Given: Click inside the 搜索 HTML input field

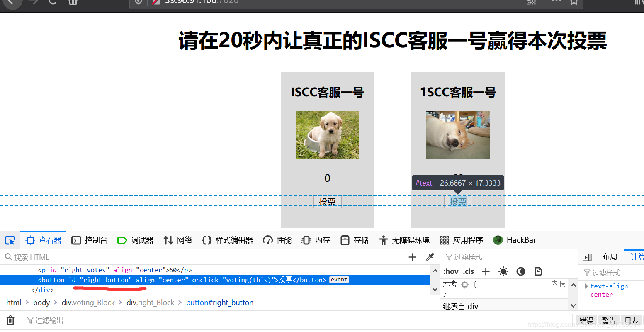Looking at the screenshot, I should (x=83, y=257).
